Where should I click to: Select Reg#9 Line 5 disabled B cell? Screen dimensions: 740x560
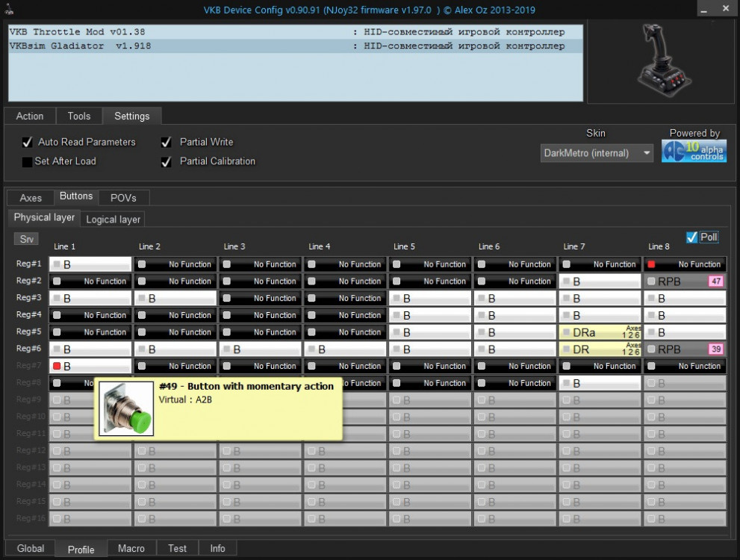click(430, 400)
